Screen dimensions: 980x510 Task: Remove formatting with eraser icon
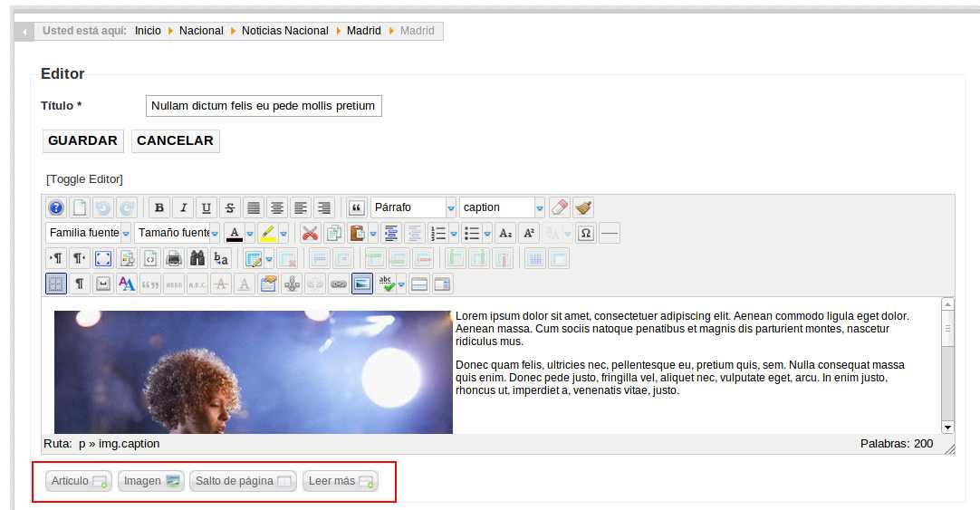(560, 207)
